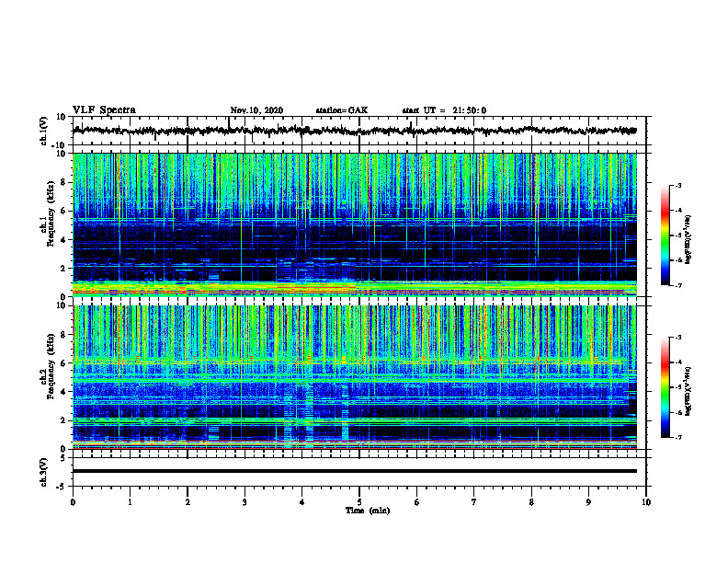Click time-axis tick label "10"
The image size is (728, 563).
tap(646, 502)
